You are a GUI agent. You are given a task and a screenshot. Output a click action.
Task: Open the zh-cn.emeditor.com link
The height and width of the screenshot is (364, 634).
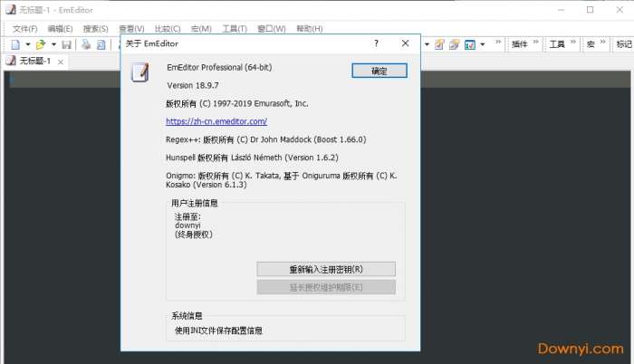(x=216, y=121)
